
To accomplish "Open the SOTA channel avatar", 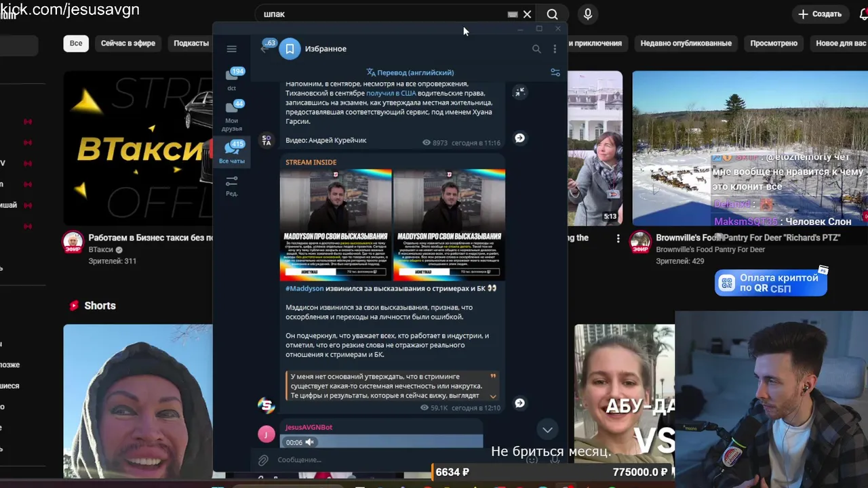I will pos(267,140).
